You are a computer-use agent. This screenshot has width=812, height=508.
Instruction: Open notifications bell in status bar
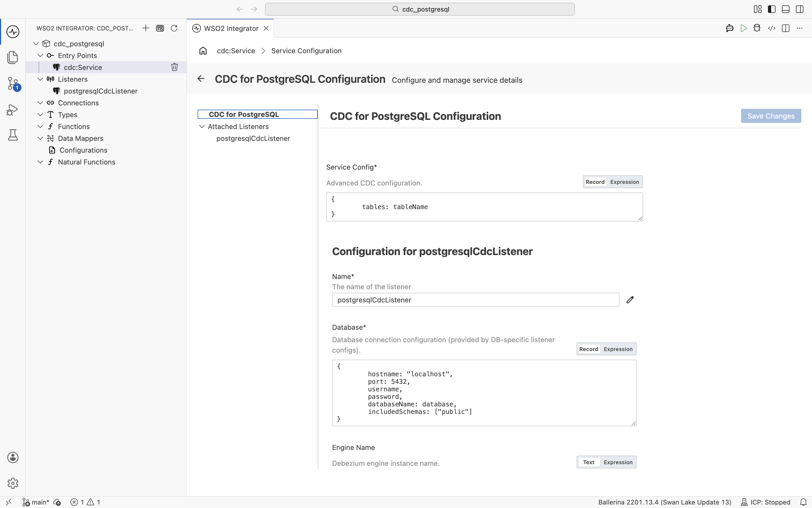pos(803,502)
